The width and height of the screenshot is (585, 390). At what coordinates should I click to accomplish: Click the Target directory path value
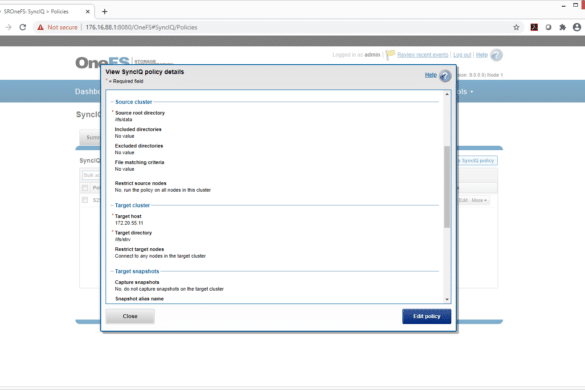click(123, 239)
